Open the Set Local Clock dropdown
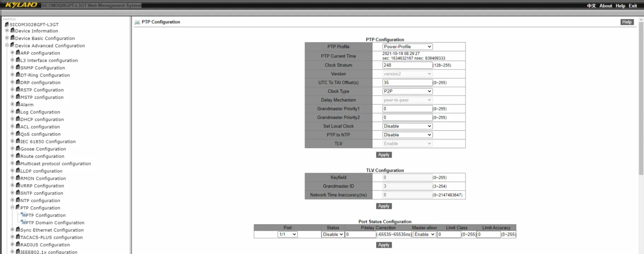The height and width of the screenshot is (254, 644). pos(407,126)
